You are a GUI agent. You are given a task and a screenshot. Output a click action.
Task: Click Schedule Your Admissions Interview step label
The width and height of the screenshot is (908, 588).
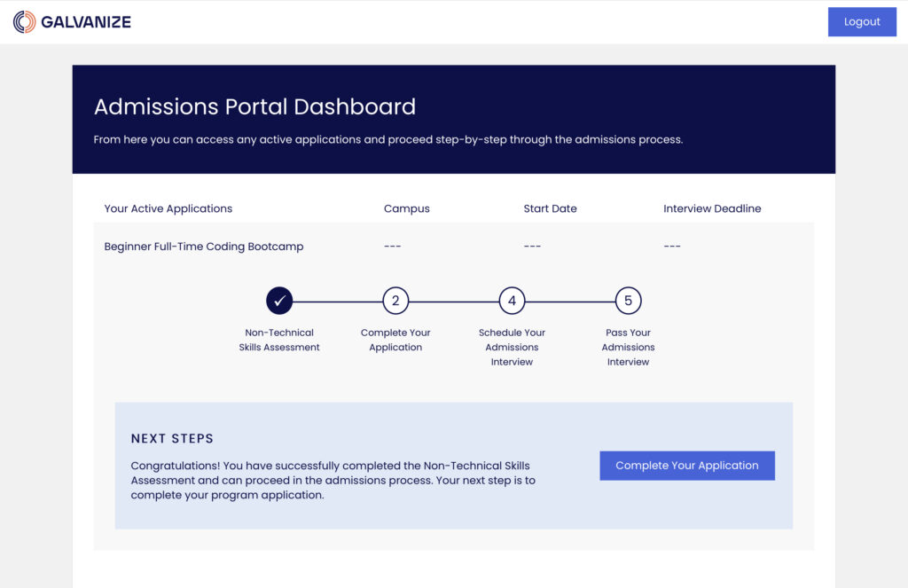pos(512,347)
